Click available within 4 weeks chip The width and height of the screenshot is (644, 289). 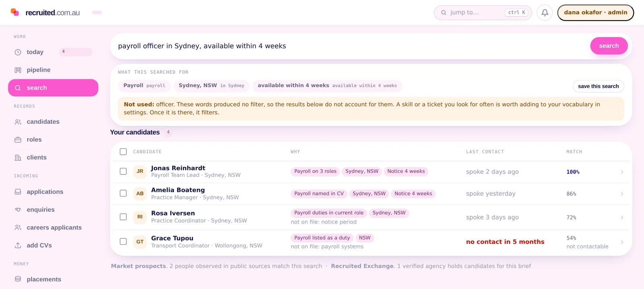pos(327,86)
